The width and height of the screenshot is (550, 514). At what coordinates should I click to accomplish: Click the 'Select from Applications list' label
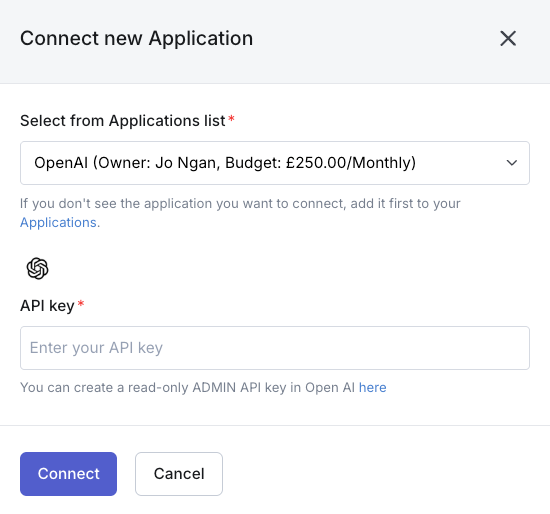(122, 121)
